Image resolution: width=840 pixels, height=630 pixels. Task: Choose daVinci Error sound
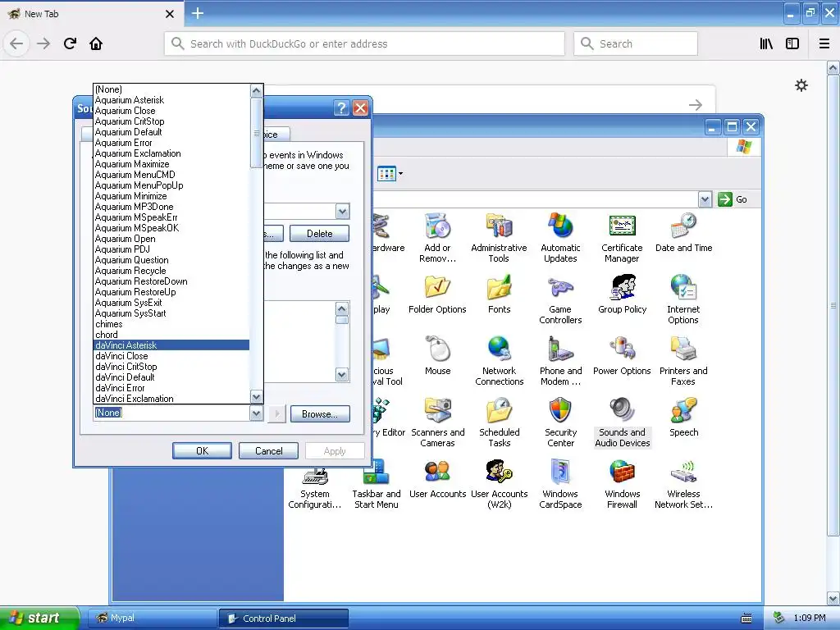click(x=171, y=388)
